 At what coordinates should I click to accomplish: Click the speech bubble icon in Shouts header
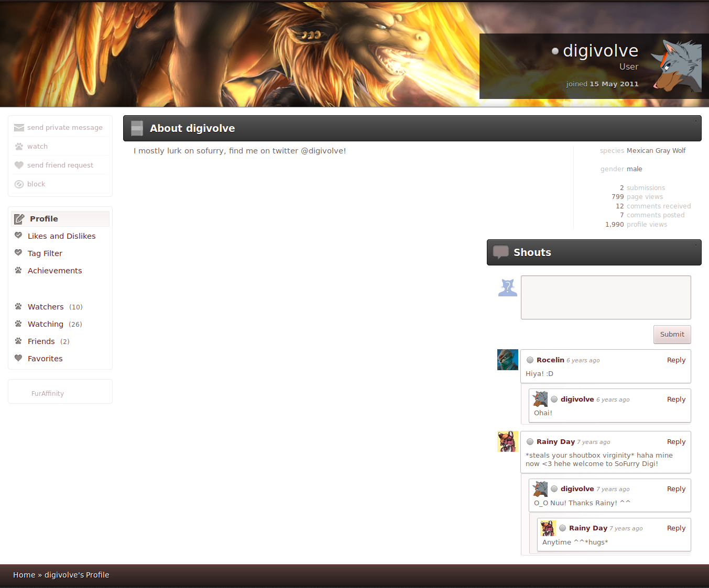coord(501,252)
